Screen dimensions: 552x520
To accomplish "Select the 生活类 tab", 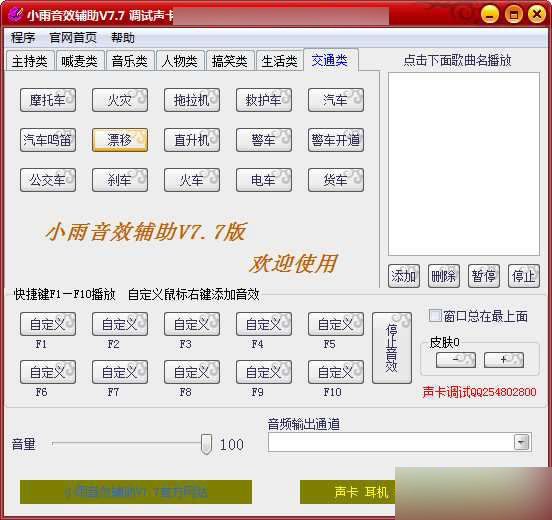I will [280, 61].
